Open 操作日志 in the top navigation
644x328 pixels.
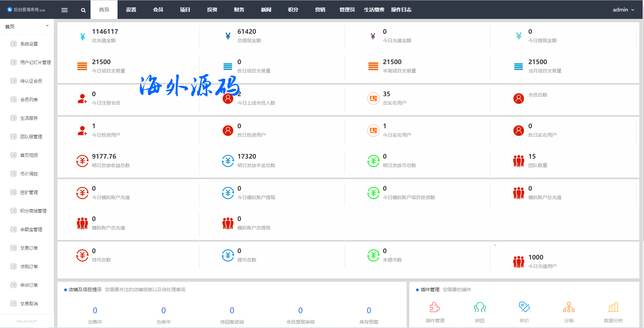tap(401, 10)
